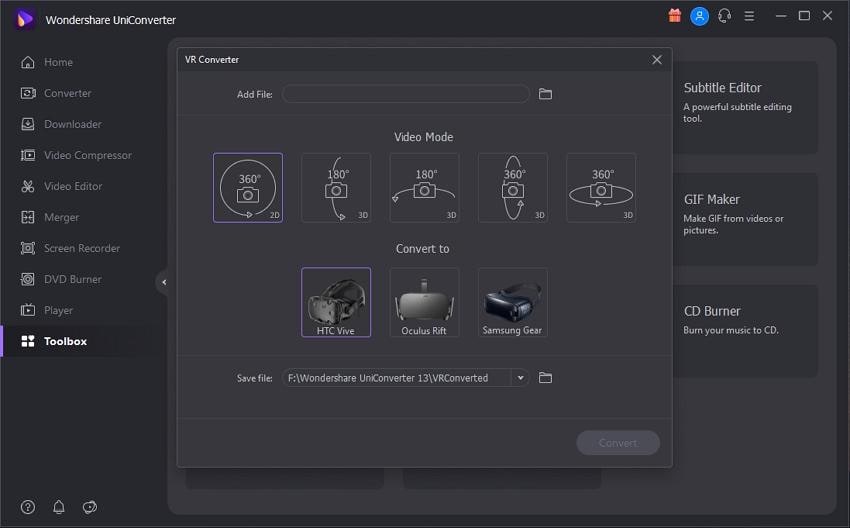Close the VR Converter dialog
The width and height of the screenshot is (850, 528).
(657, 60)
